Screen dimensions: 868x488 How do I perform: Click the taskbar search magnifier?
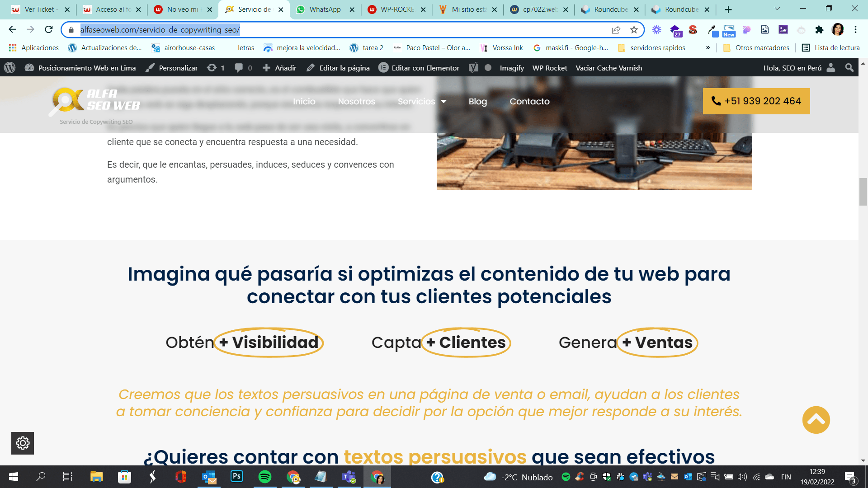(x=41, y=477)
